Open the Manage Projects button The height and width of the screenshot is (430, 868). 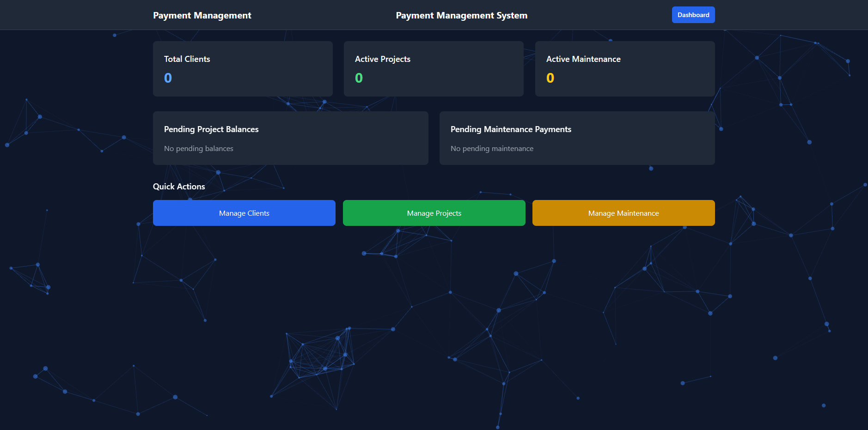[434, 213]
